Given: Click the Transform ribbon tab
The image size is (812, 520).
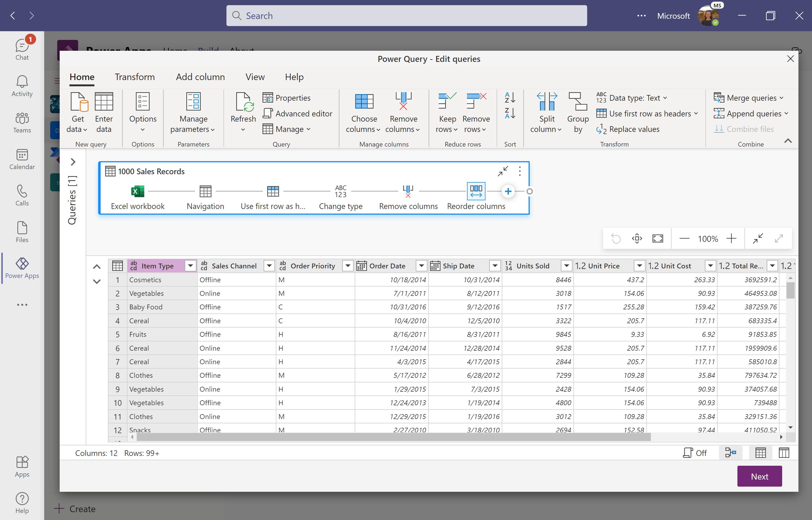Looking at the screenshot, I should click(x=134, y=77).
